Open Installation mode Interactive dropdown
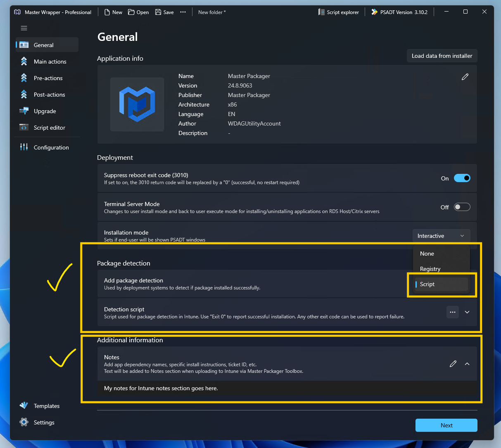This screenshot has height=448, width=501. tap(441, 236)
